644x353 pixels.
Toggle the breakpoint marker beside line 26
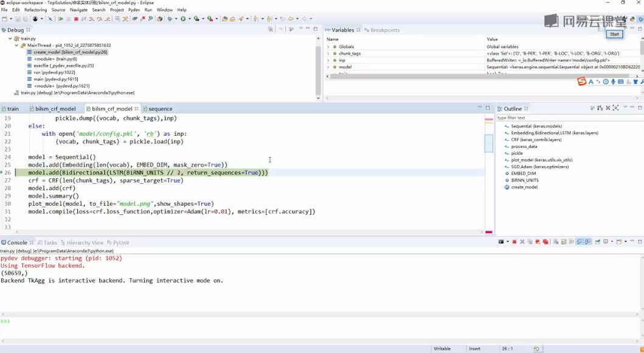(x=2, y=173)
